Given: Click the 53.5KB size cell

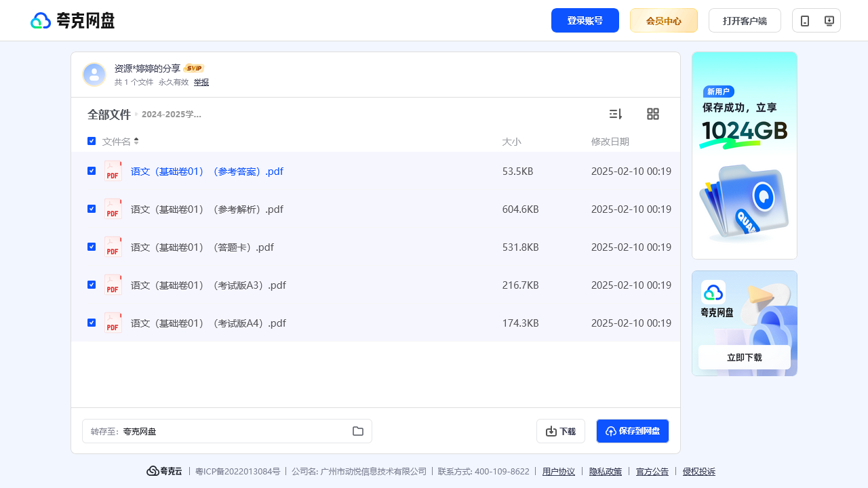Looking at the screenshot, I should 518,171.
